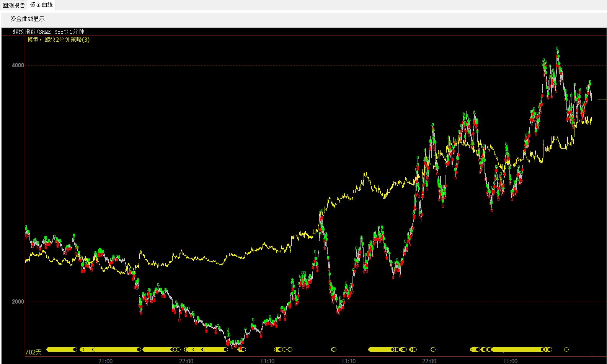The image size is (607, 364).
Task: Click the 702天 duration label
Action: pyautogui.click(x=33, y=352)
